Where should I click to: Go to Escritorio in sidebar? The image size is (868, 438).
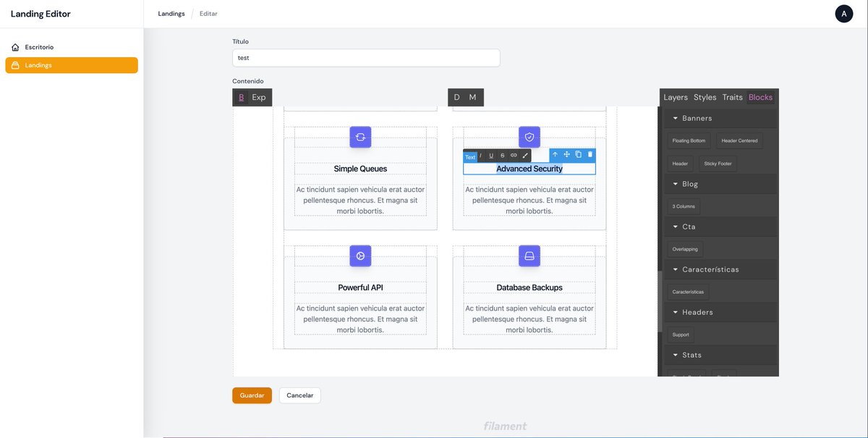pyautogui.click(x=72, y=47)
